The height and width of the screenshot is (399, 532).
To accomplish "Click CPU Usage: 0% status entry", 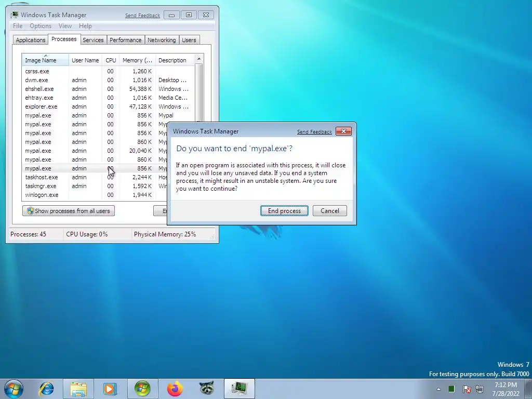I will 87,234.
